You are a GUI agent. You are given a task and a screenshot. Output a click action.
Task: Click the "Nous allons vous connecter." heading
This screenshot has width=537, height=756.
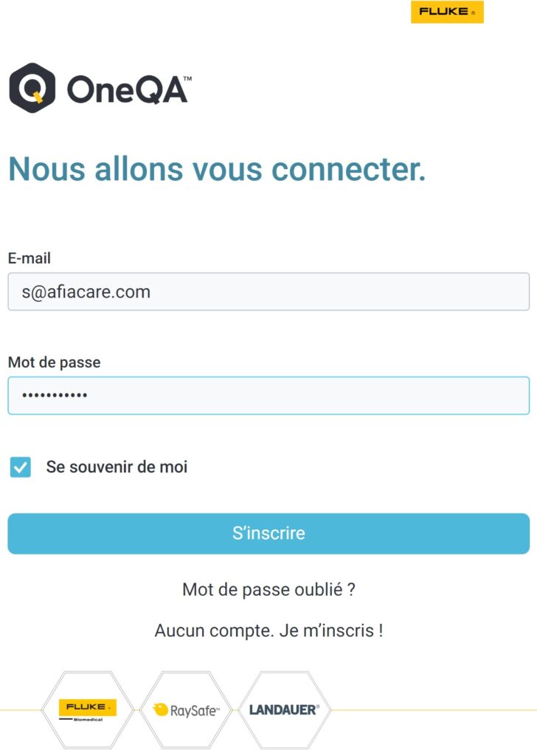coord(217,169)
